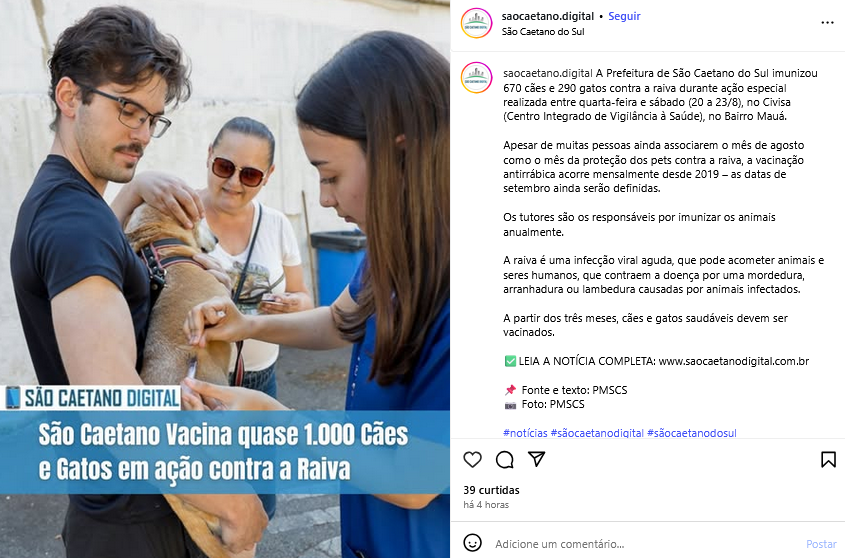Share post using the paper plane icon
The width and height of the screenshot is (845, 558).
[x=537, y=459]
